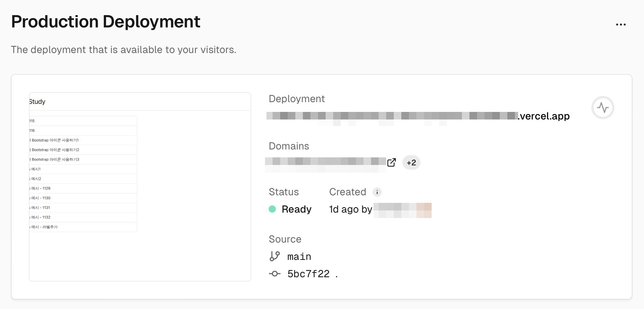Click the Bootstrap 아이콘 사용하기3 preview row
Image resolution: width=644 pixels, height=309 pixels.
[55, 160]
